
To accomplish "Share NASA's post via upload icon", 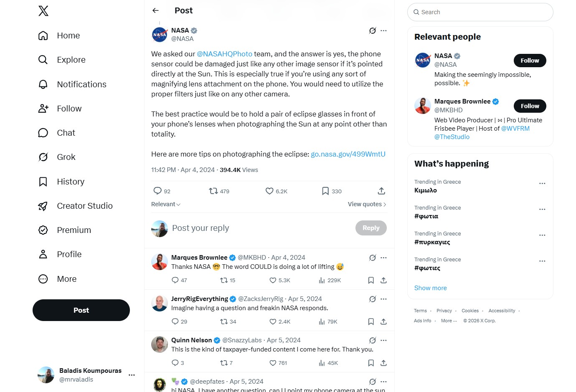I will [x=381, y=191].
